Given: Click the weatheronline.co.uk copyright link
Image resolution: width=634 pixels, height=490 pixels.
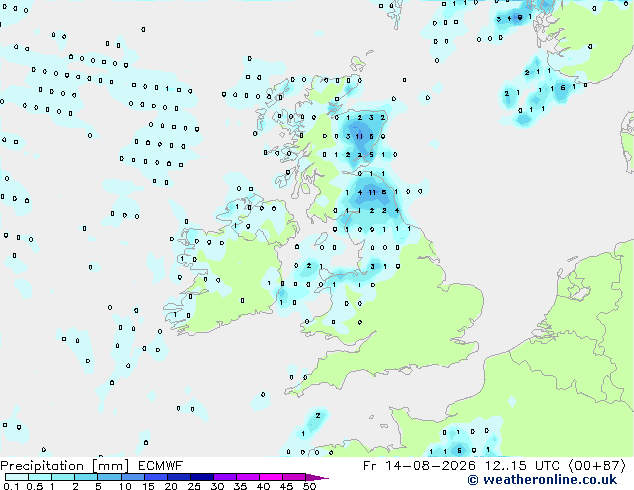Looking at the screenshot, I should [x=542, y=480].
